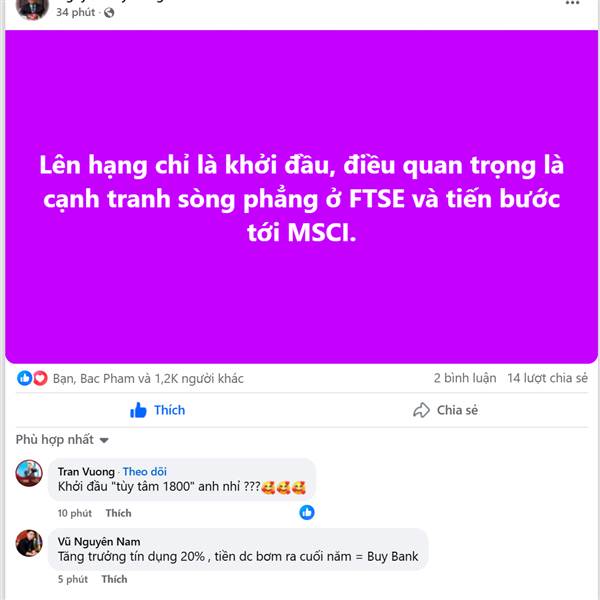This screenshot has width=600, height=600.
Task: Open the 1,2K người khác reactions list
Action: [199, 378]
